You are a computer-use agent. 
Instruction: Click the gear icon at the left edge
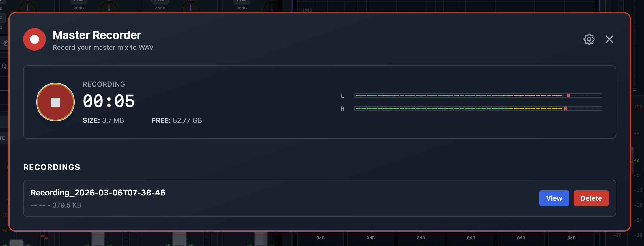click(6, 43)
